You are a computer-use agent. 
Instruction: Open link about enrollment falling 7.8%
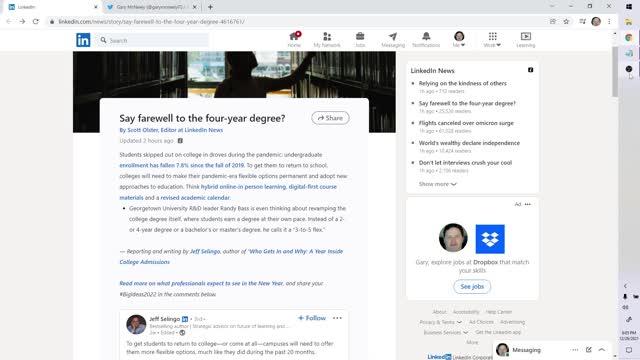[x=182, y=165]
